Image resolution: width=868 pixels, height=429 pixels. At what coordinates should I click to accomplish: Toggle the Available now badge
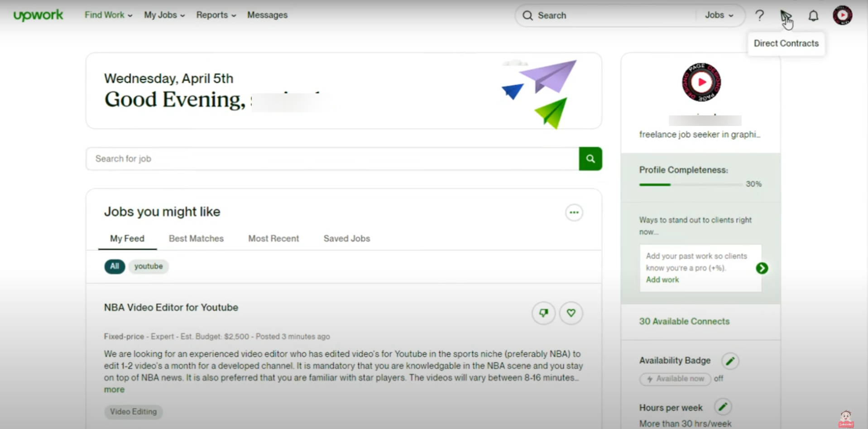[675, 379]
